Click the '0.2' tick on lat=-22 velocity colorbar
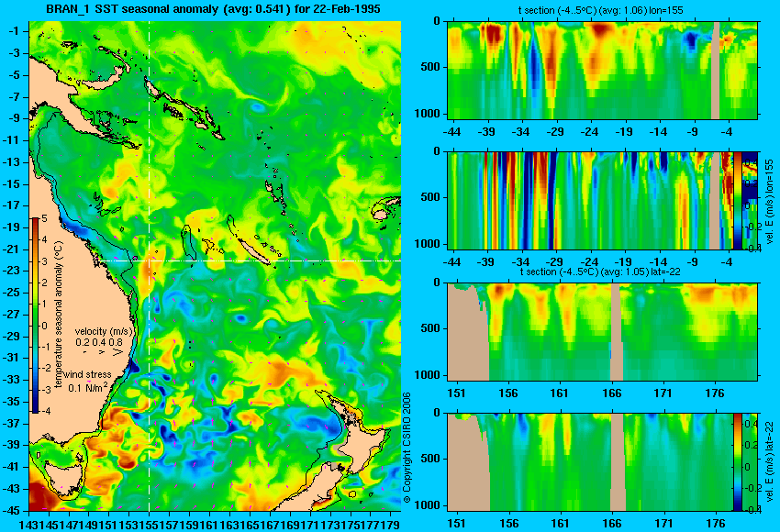 [x=751, y=446]
